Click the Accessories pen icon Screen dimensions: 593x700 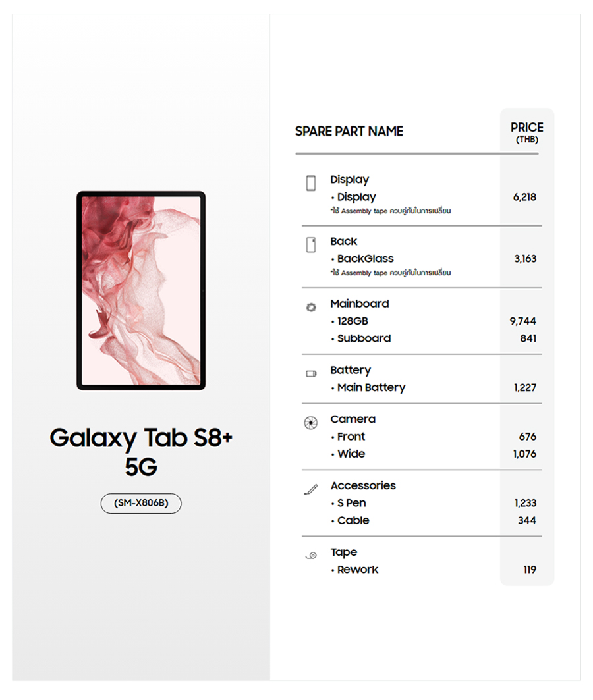click(x=311, y=489)
